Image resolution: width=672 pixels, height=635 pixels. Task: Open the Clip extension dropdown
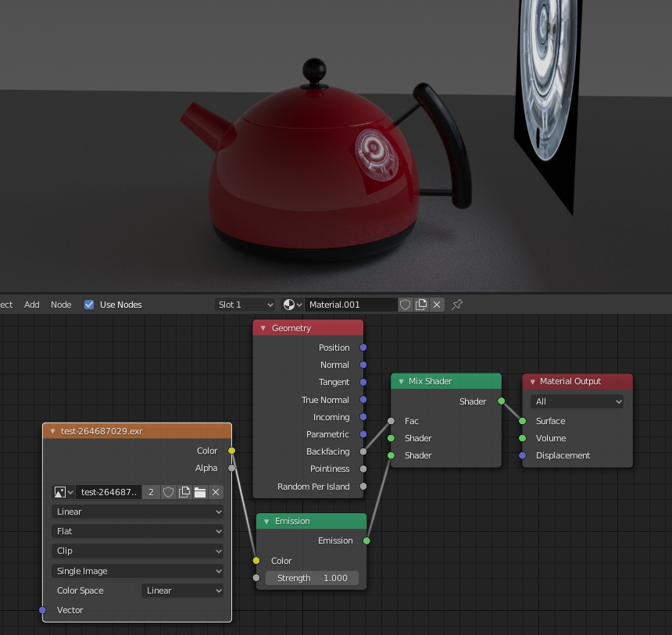[138, 551]
